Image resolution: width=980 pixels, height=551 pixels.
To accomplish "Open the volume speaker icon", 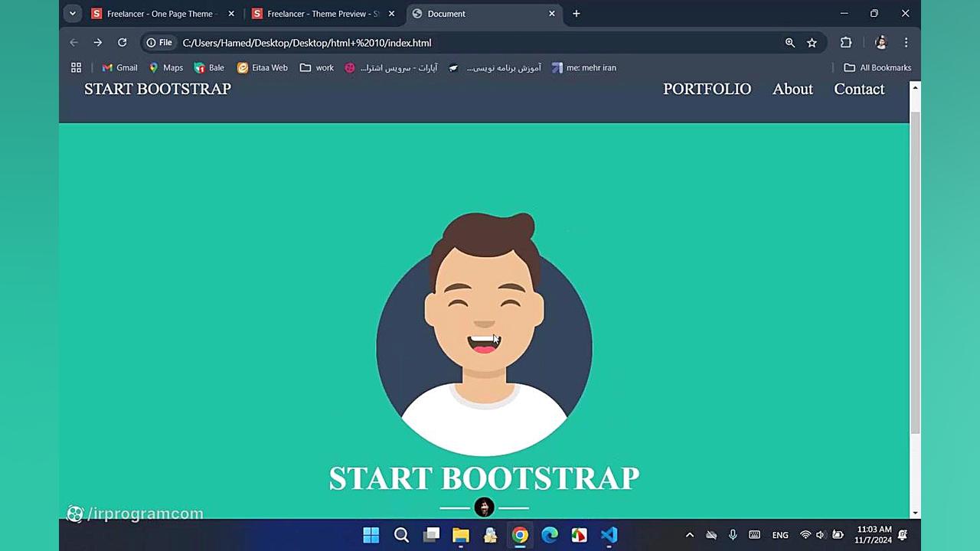I will click(x=821, y=535).
